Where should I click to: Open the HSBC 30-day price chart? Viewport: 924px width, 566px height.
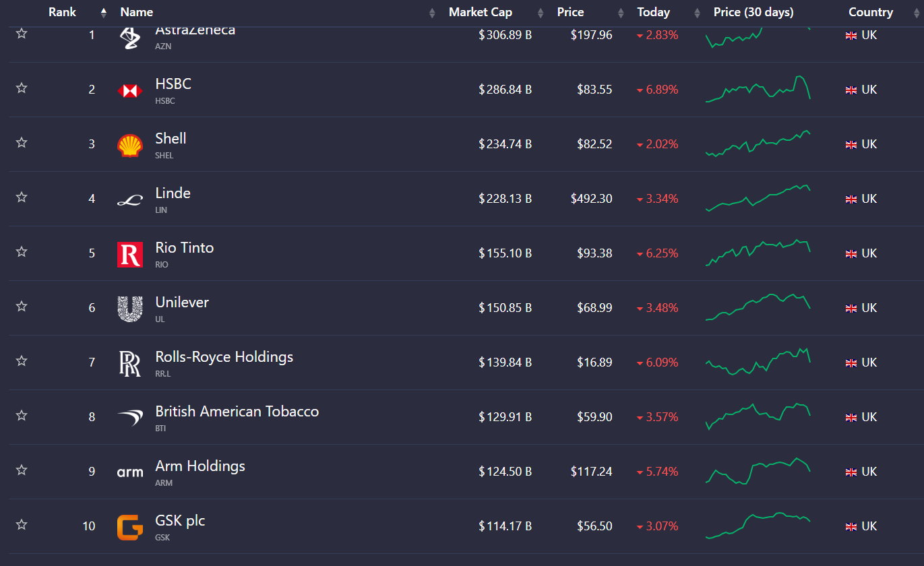tap(758, 89)
